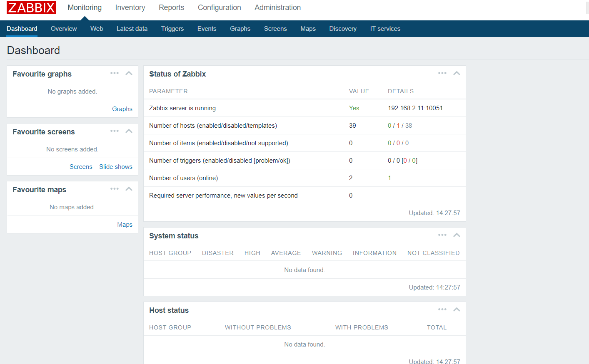Collapse the Favourite maps widget
Image resolution: width=589 pixels, height=364 pixels.
pos(129,189)
